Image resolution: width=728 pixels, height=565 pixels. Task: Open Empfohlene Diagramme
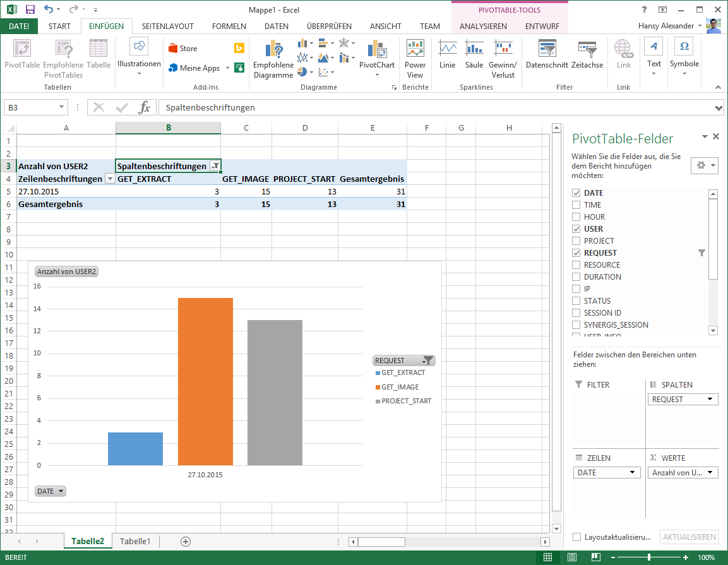pos(273,57)
